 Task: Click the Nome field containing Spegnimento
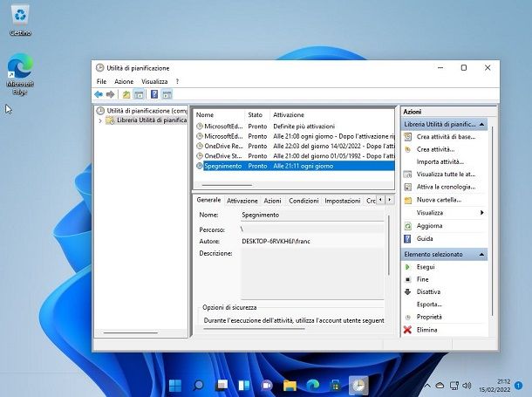pyautogui.click(x=312, y=216)
